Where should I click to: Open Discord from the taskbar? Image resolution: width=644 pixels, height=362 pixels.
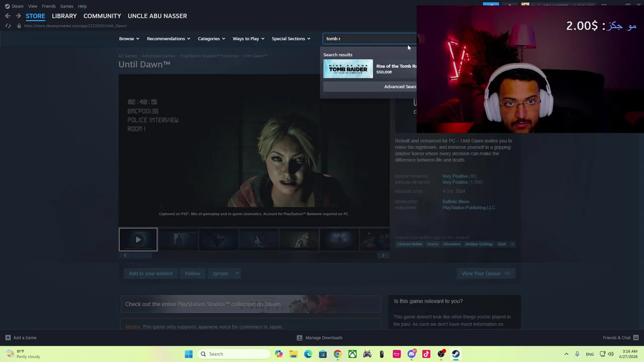click(x=412, y=354)
